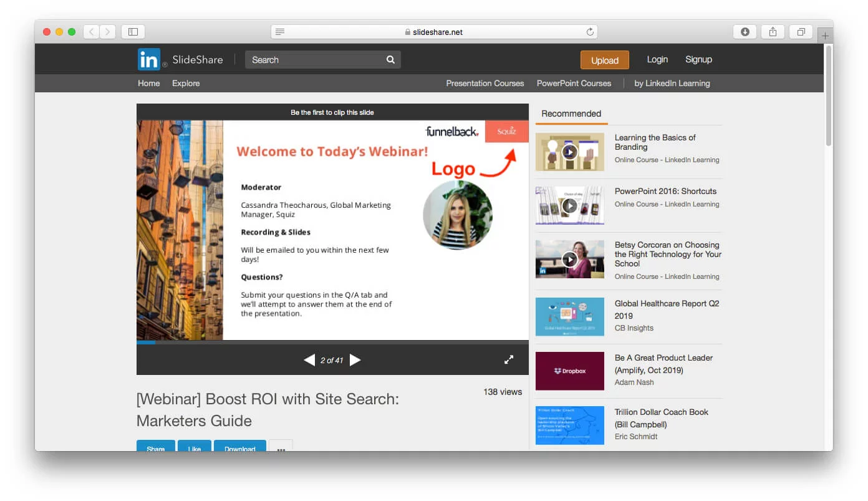Click the webinar presentation title heading

[x=268, y=410]
